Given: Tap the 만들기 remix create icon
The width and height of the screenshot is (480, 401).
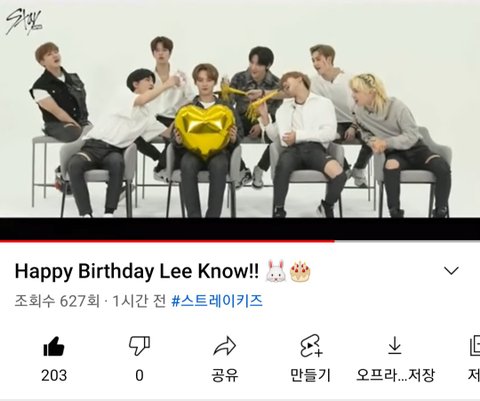Looking at the screenshot, I should pyautogui.click(x=311, y=346).
